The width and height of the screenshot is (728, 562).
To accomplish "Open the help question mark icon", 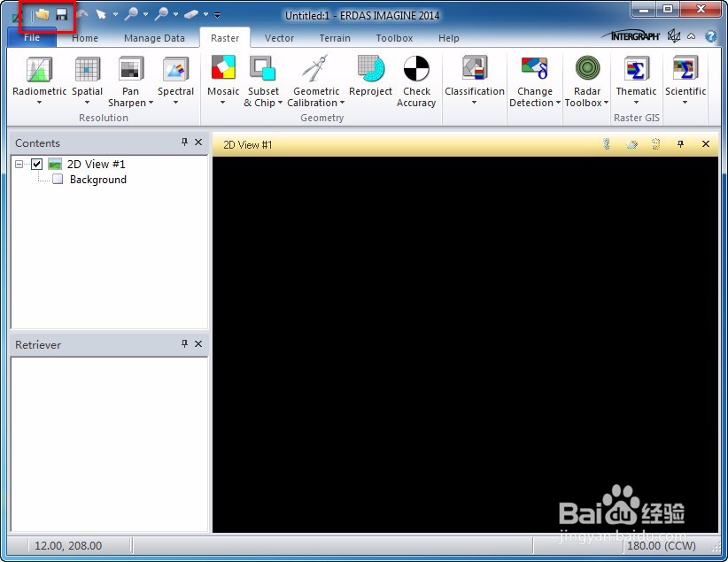I will (710, 35).
